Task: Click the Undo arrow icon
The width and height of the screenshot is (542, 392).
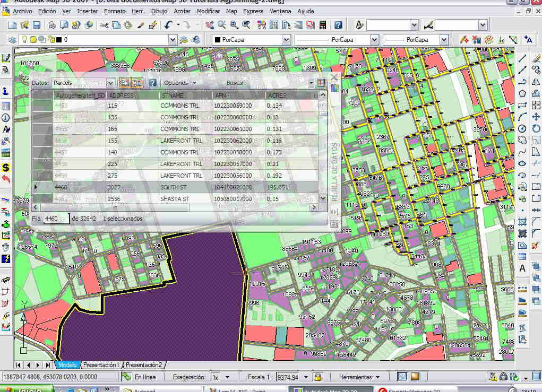Action: 168,25
